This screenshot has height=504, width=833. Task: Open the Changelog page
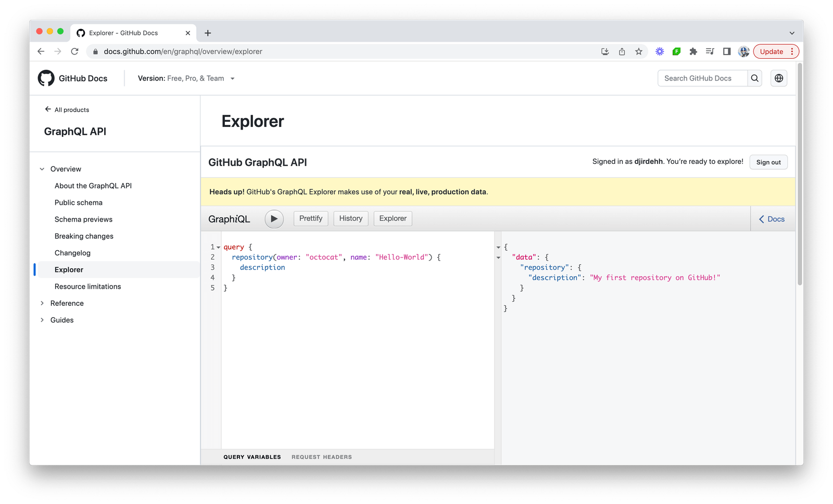click(x=72, y=253)
